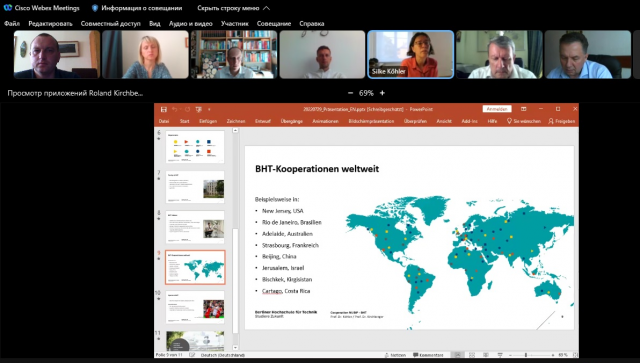Click the PowerPoint Save icon
Image resolution: width=640 pixels, height=363 pixels.
[x=164, y=109]
